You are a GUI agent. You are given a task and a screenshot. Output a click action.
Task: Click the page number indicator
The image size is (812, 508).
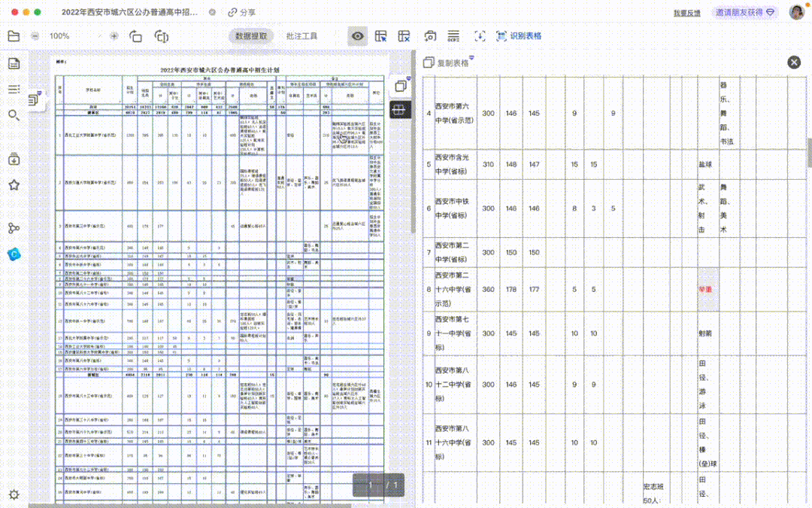point(378,485)
